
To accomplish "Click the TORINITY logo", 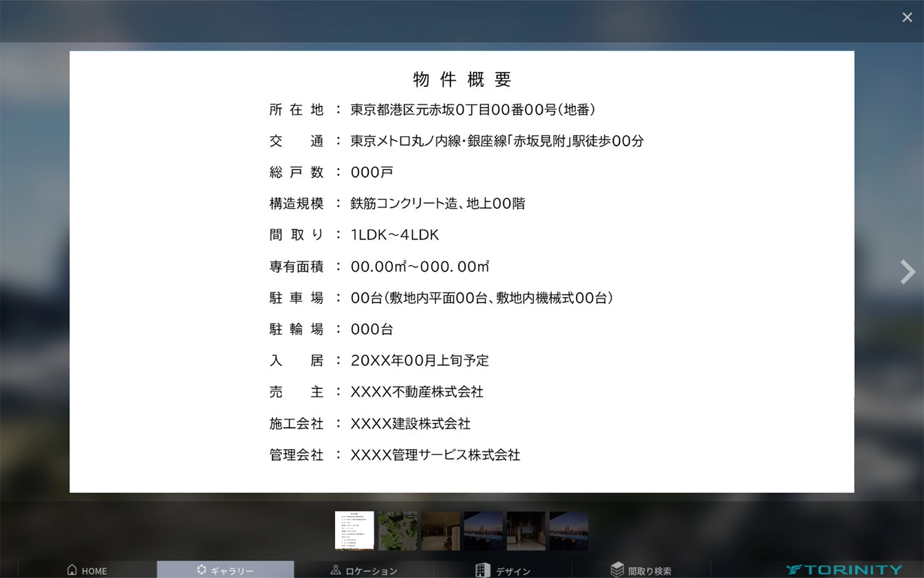I will tap(844, 569).
